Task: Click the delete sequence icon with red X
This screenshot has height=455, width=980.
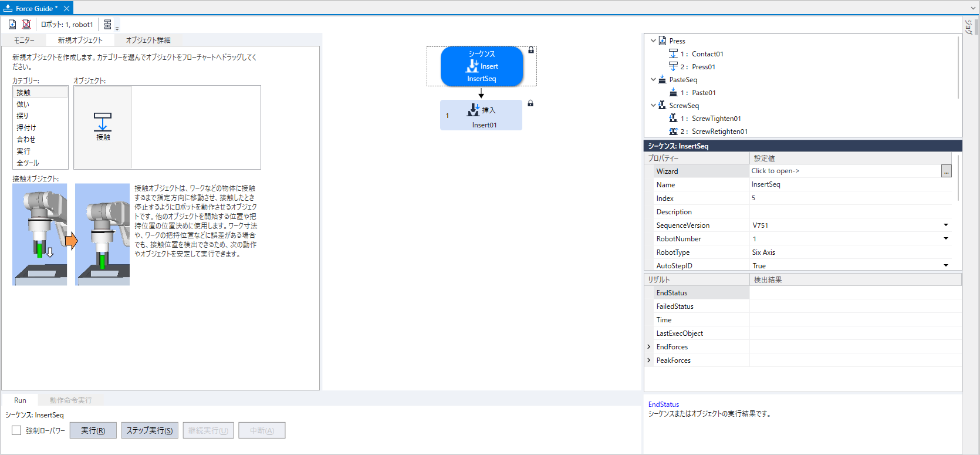Action: (26, 24)
